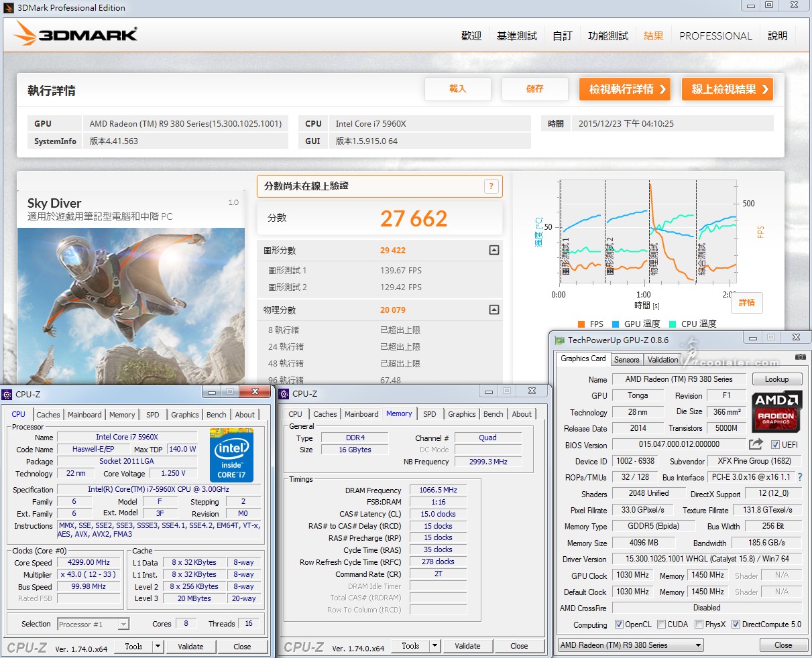812x658 pixels.
Task: Click the left CPU-Z window title bar icon
Action: coord(7,394)
